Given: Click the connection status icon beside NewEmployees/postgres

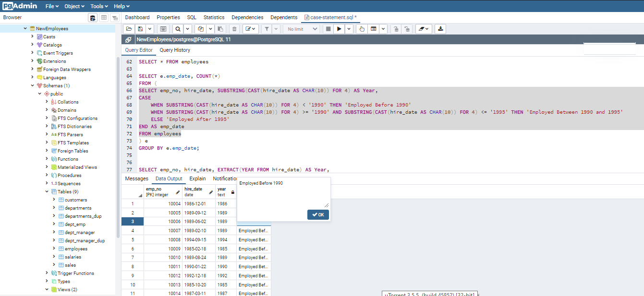Looking at the screenshot, I should 128,40.
